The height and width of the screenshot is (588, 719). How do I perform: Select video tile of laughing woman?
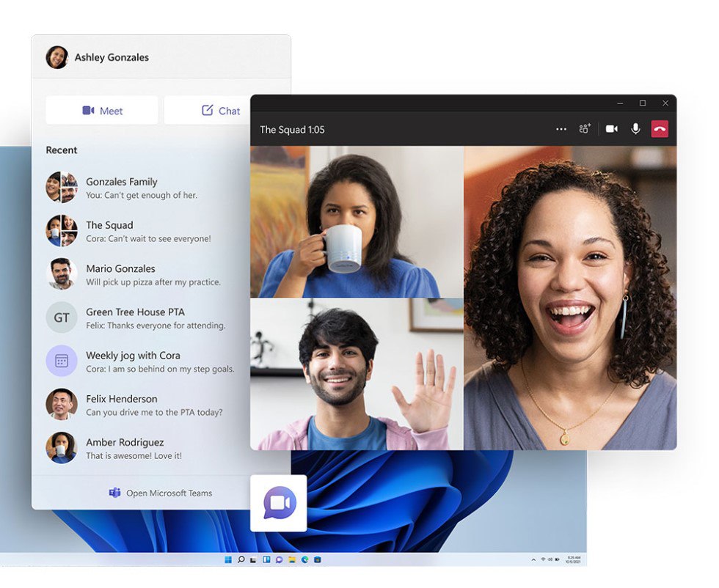tap(570, 298)
